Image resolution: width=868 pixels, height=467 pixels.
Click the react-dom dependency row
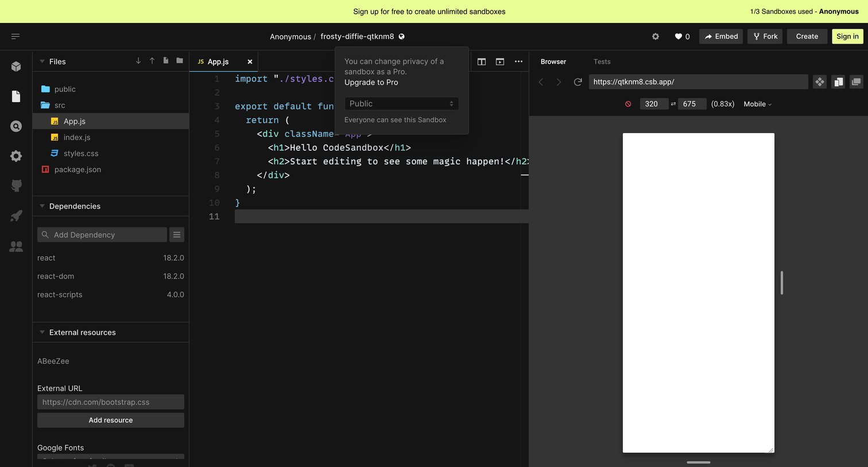pyautogui.click(x=111, y=276)
